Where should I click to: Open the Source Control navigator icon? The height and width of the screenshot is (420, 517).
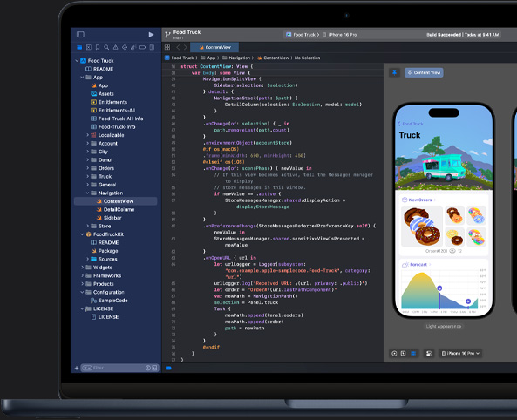click(89, 47)
